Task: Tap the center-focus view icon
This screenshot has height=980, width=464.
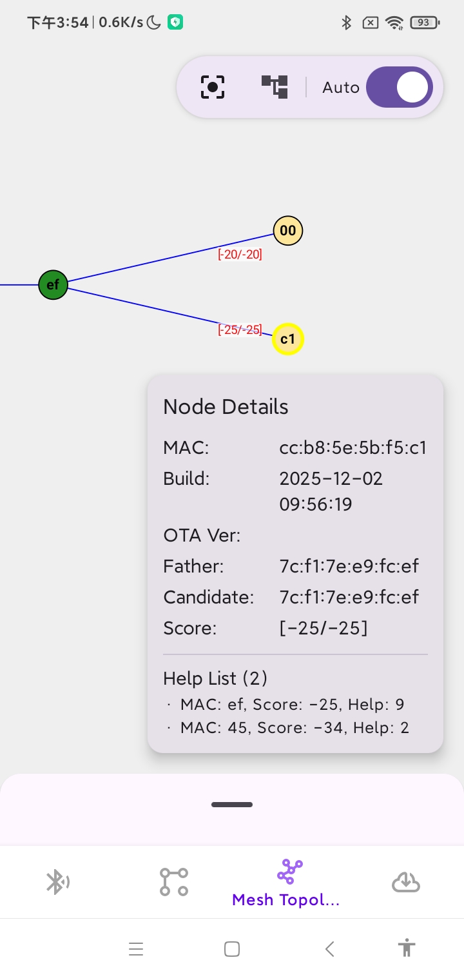Action: coord(212,87)
